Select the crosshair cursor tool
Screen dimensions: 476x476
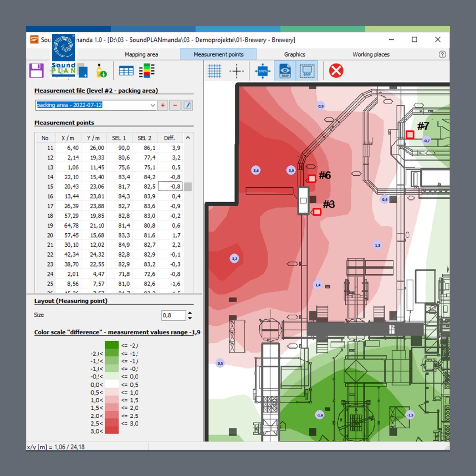(x=237, y=71)
